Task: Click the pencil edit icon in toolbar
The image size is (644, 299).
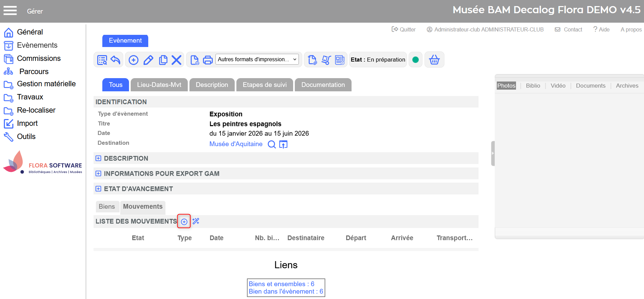Action: 148,60
